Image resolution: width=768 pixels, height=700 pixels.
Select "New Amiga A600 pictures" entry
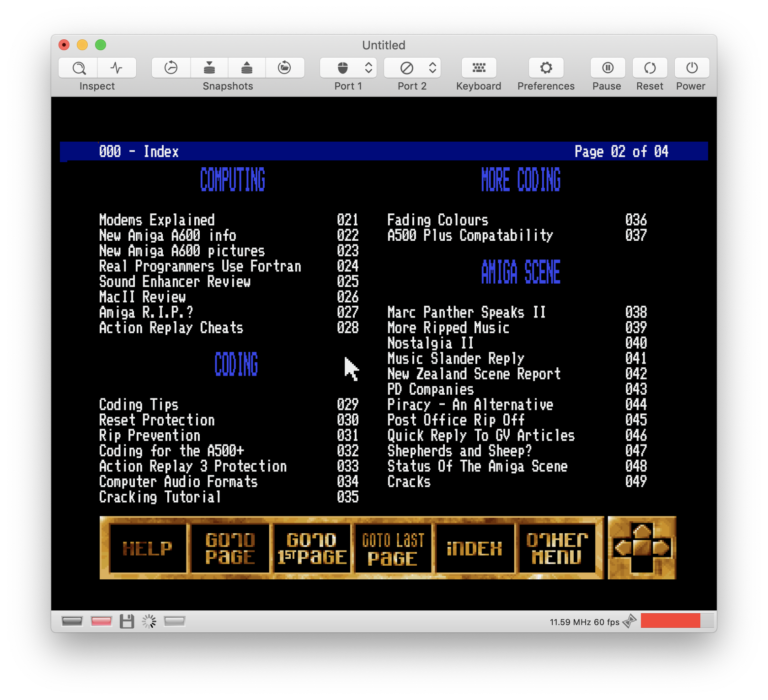coord(182,251)
